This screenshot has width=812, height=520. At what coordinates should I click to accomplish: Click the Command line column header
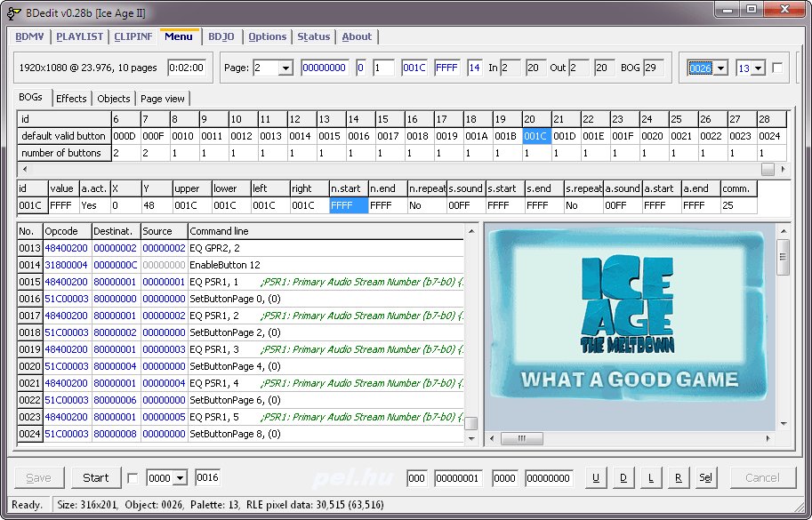[x=326, y=231]
